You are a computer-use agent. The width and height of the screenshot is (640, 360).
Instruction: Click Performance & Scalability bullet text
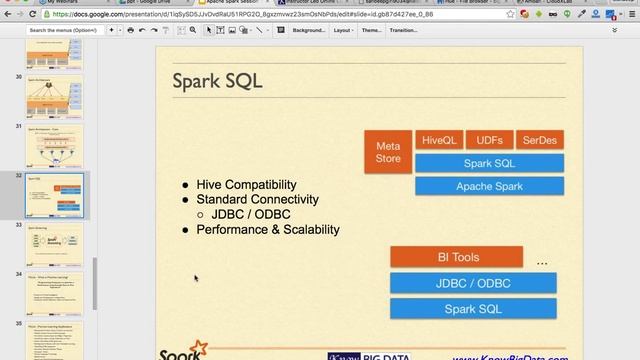tap(268, 229)
